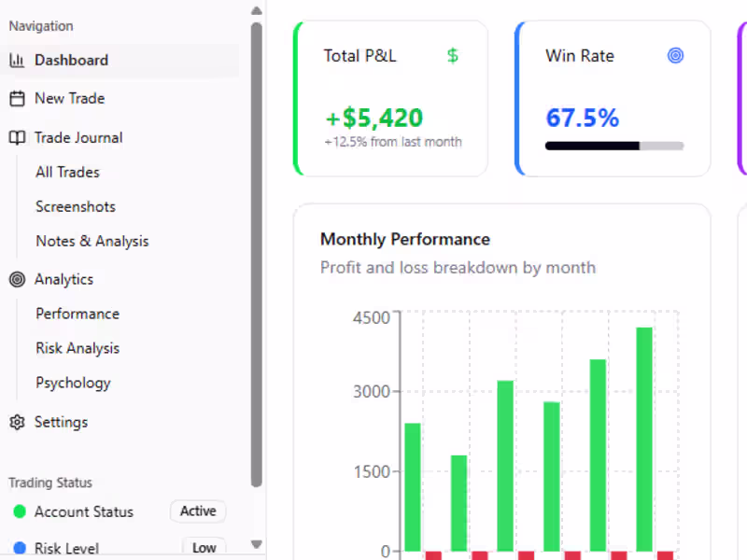The height and width of the screenshot is (560, 747).
Task: Click the blue Risk Level dot
Action: [20, 548]
